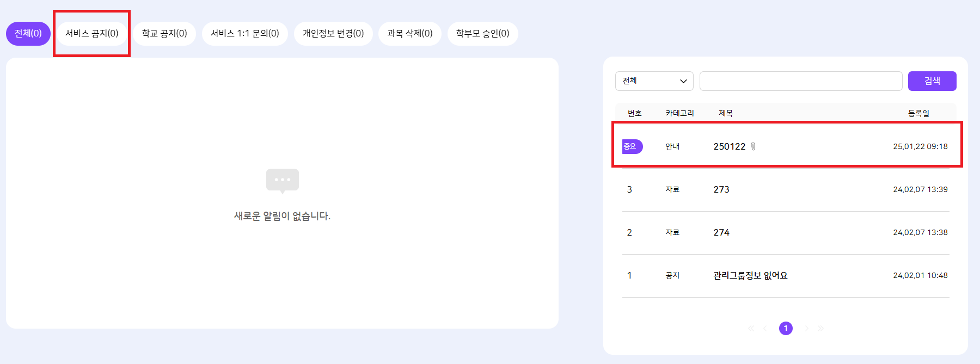Screen dimensions: 980x364
Task: Click the next page single-right arrow
Action: (806, 328)
